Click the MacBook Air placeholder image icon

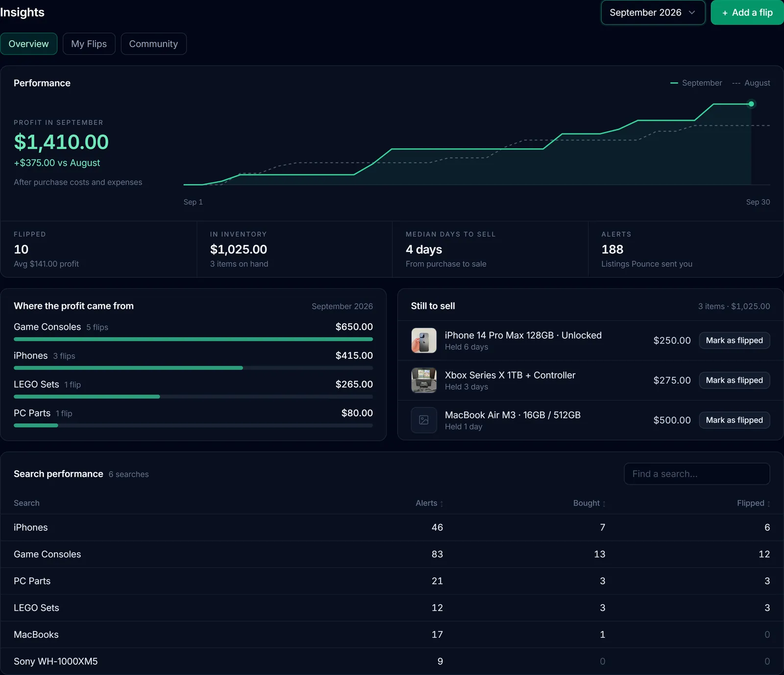[x=424, y=420]
